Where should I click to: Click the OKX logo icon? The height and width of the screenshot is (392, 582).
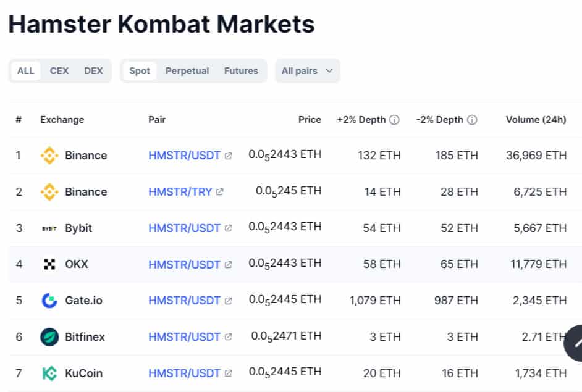(x=49, y=264)
